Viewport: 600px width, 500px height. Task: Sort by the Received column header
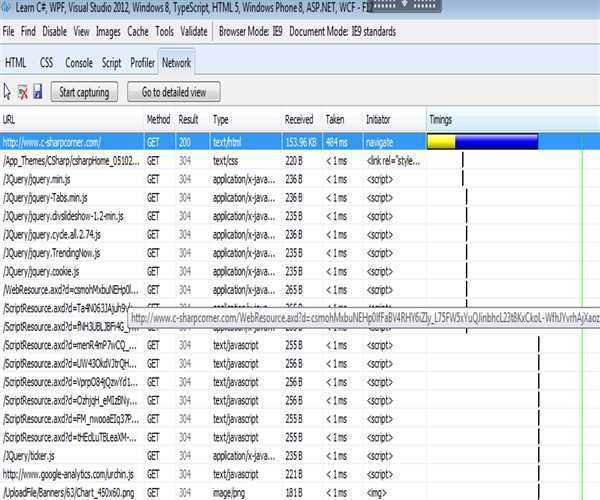pyautogui.click(x=299, y=119)
